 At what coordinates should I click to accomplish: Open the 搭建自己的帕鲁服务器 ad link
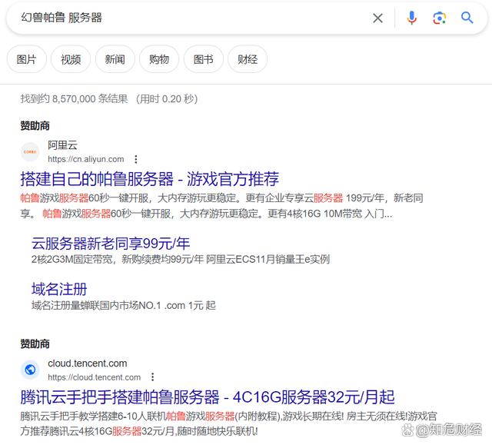[x=150, y=179]
